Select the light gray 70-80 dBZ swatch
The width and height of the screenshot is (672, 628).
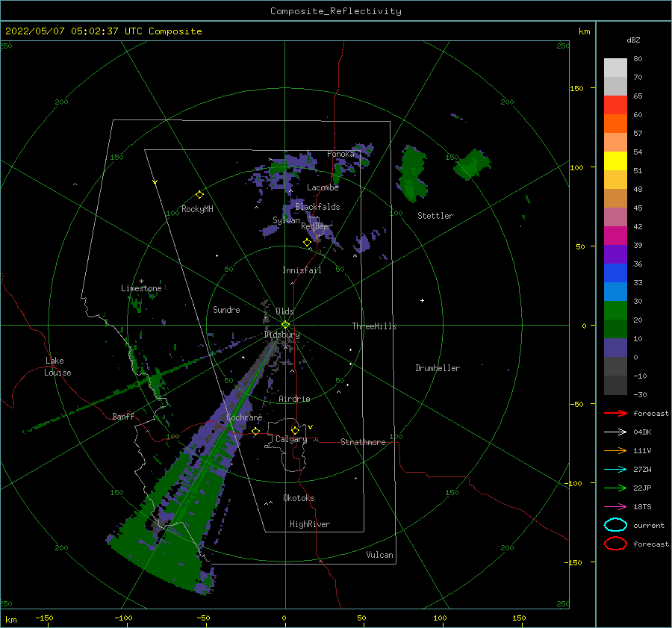click(x=615, y=68)
